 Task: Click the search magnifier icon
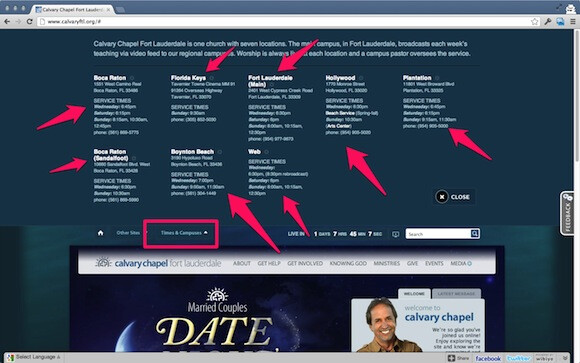point(475,233)
